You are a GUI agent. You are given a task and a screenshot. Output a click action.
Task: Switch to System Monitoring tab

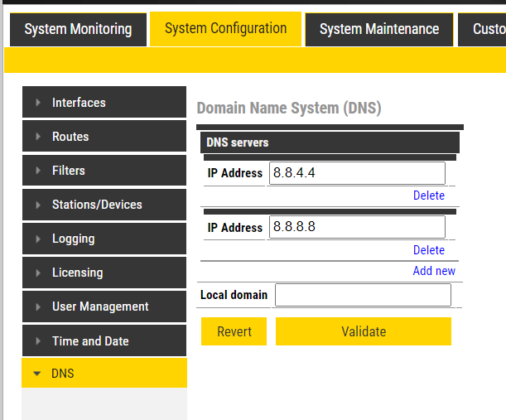coord(78,30)
